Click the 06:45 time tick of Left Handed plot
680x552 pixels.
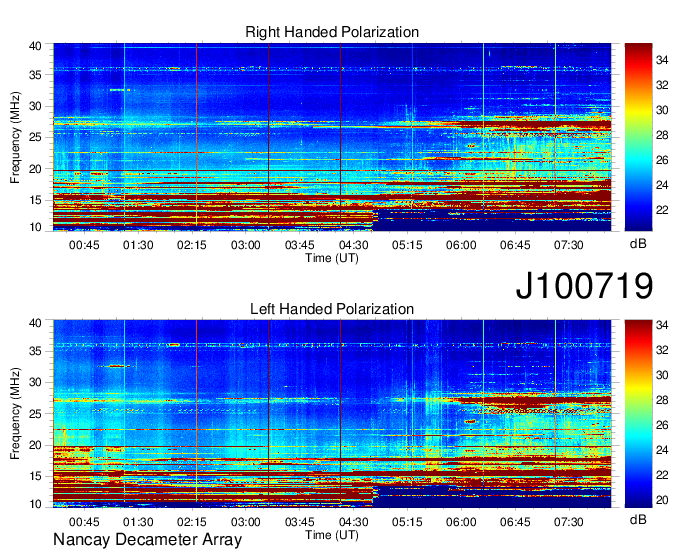515,522
